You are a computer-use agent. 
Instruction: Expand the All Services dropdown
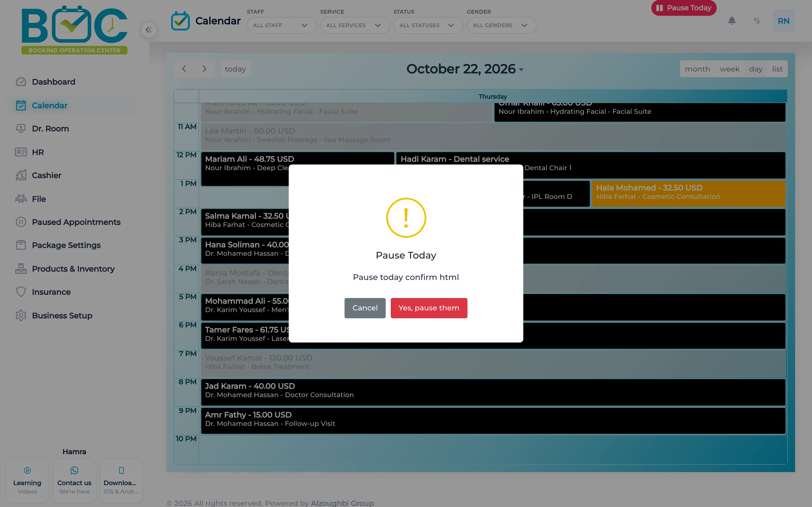click(355, 25)
